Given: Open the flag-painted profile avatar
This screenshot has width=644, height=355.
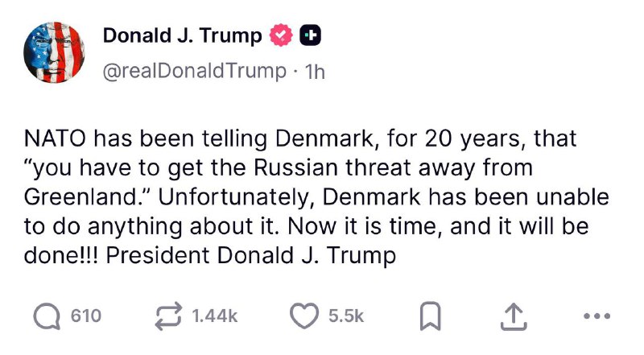Looking at the screenshot, I should click(x=53, y=52).
